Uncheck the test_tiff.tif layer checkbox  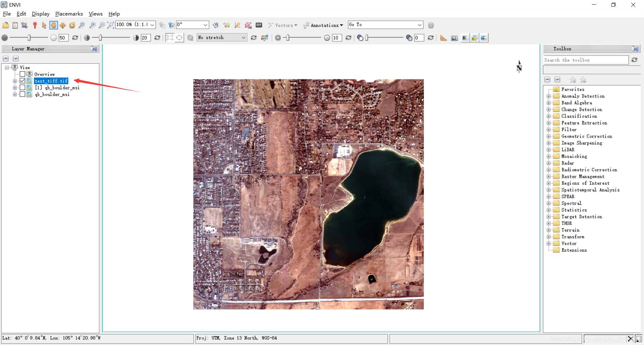[22, 81]
